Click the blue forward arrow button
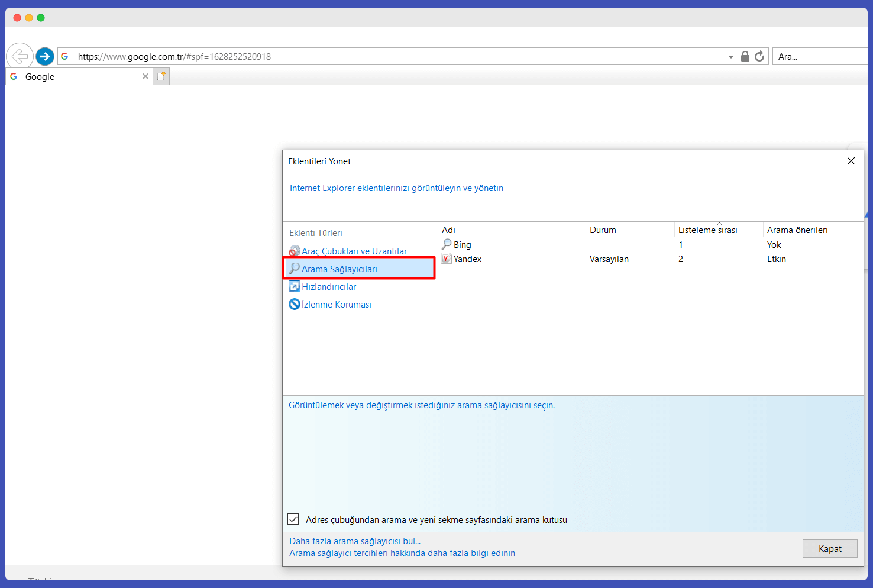 (x=45, y=56)
